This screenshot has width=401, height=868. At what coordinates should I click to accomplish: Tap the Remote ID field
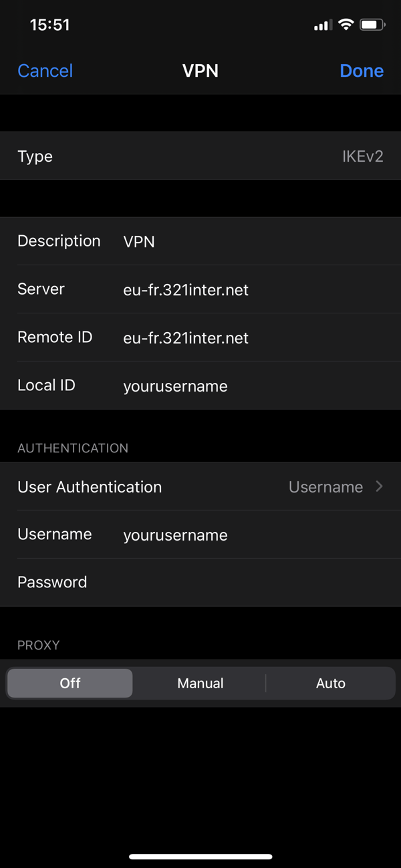tap(200, 337)
